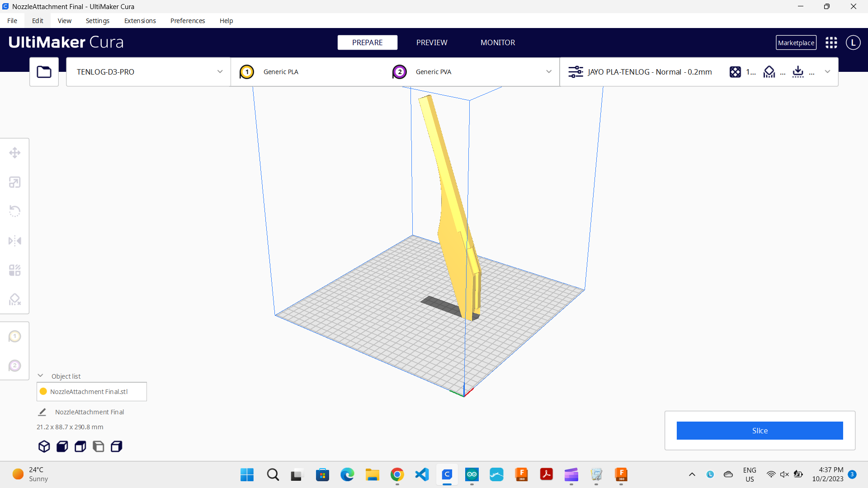Screen dimensions: 868x488
Task: Select the Mirror tool
Action: tap(15, 241)
